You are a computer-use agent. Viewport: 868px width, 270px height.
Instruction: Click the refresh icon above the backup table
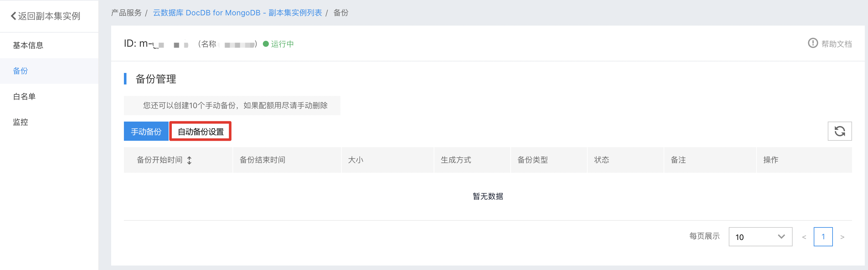[x=839, y=131]
